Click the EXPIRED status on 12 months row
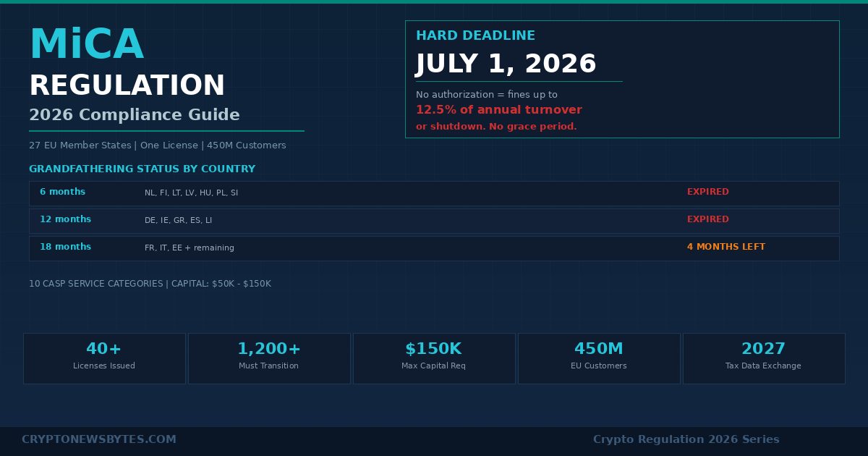The image size is (868, 456). pos(707,219)
